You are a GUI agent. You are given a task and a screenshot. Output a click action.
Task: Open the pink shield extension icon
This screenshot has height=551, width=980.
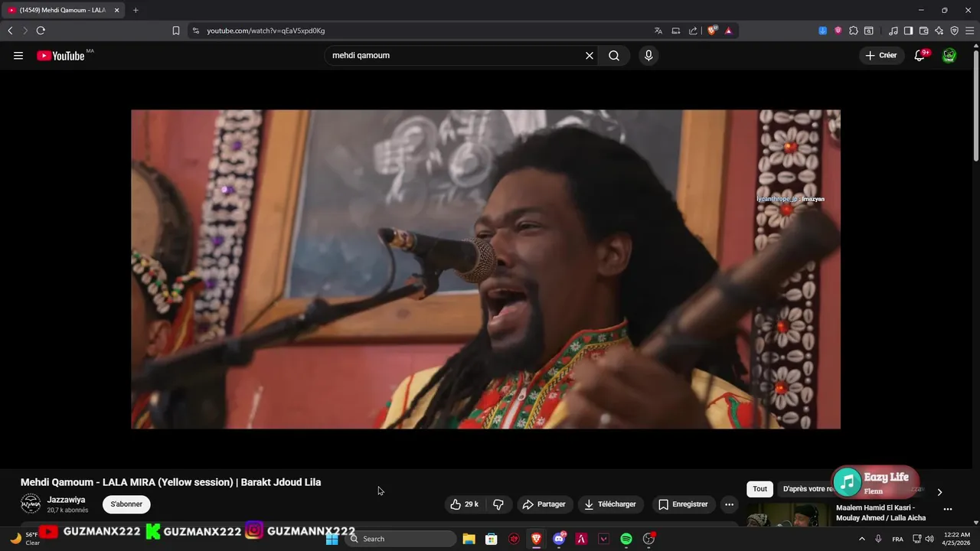click(838, 31)
